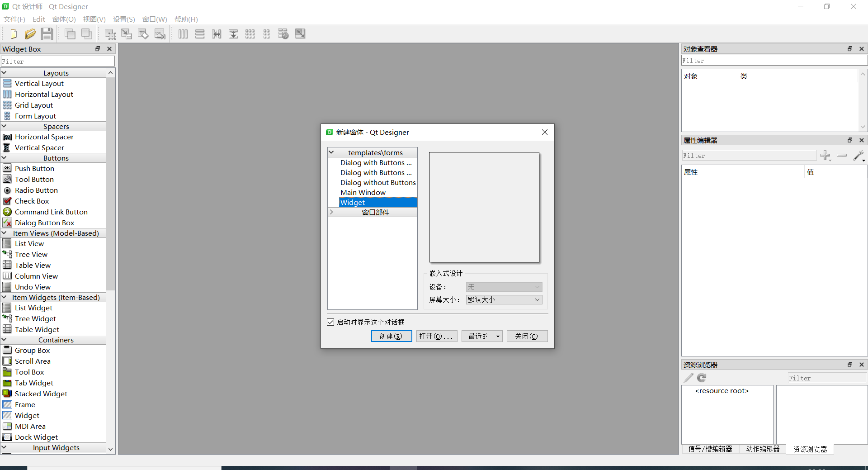Expand the 窗口部件 tree group
The width and height of the screenshot is (868, 470).
pyautogui.click(x=331, y=212)
